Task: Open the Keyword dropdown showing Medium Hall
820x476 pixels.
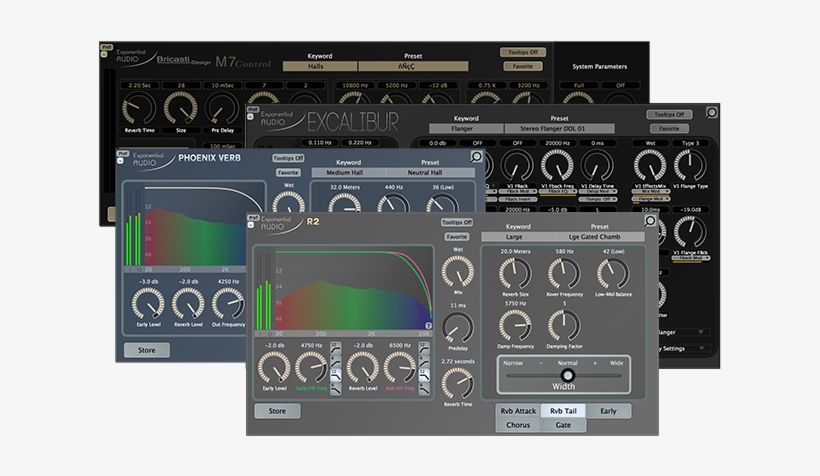Action: click(x=348, y=173)
